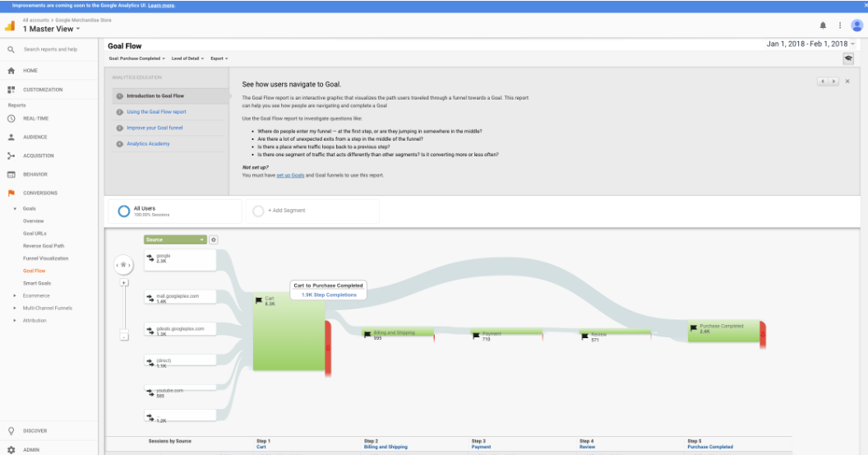Image resolution: width=868 pixels, height=455 pixels.
Task: Click the Acquisition arrows icon
Action: (x=11, y=156)
